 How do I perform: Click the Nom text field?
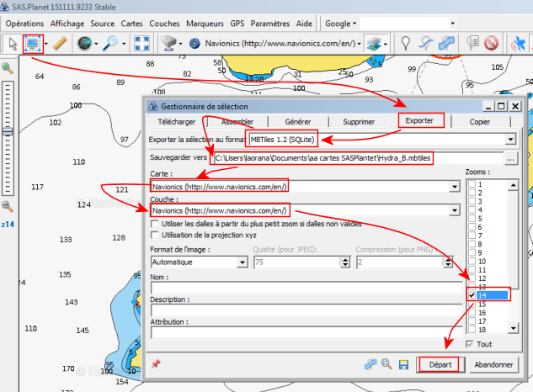click(x=306, y=288)
